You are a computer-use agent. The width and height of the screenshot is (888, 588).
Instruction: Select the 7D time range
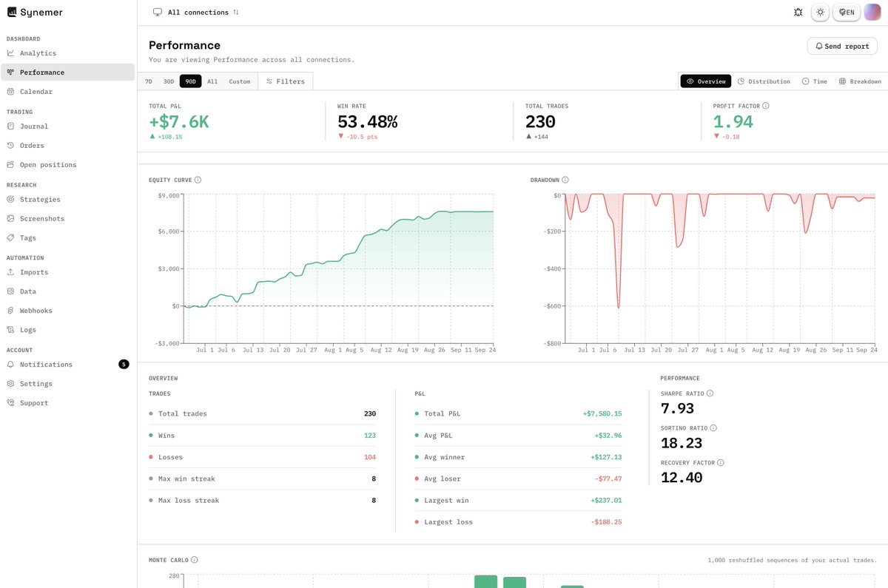click(149, 81)
